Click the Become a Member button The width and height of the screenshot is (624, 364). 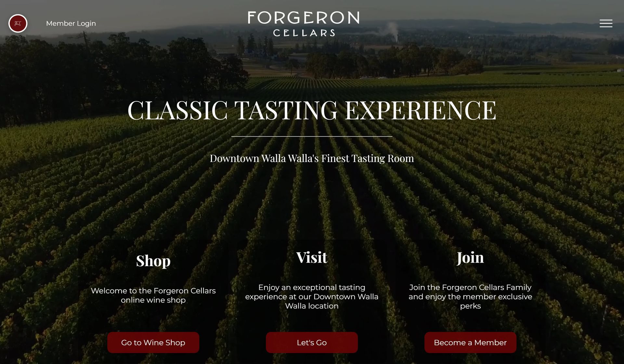(x=470, y=342)
